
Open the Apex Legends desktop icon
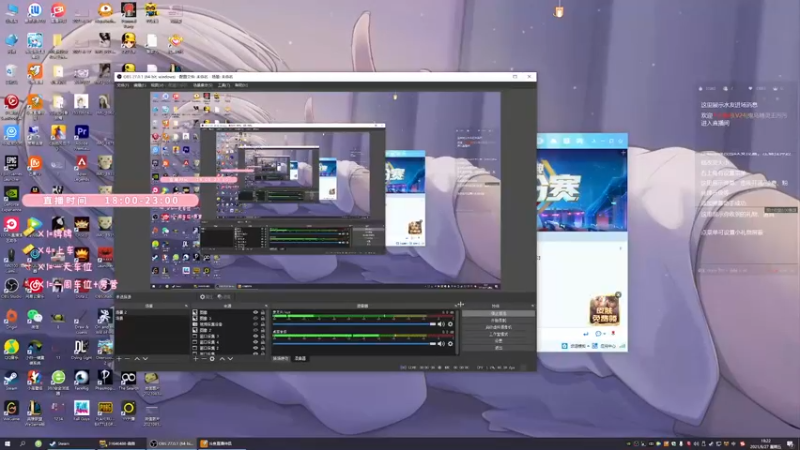click(x=82, y=166)
